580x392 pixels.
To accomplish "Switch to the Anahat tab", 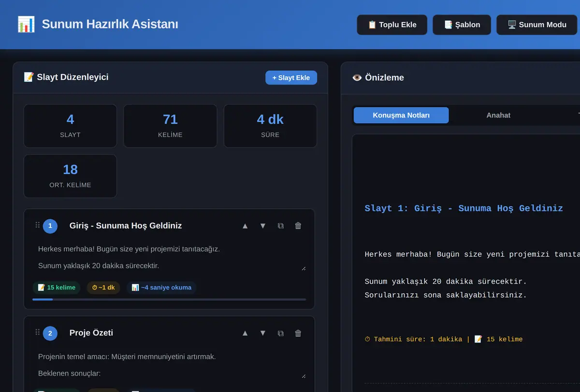I will (x=498, y=116).
